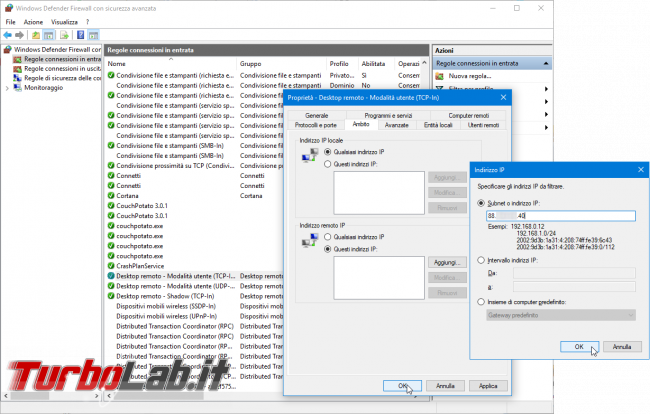
Task: Select Regole connessioni in uscita tree item
Action: click(58, 69)
